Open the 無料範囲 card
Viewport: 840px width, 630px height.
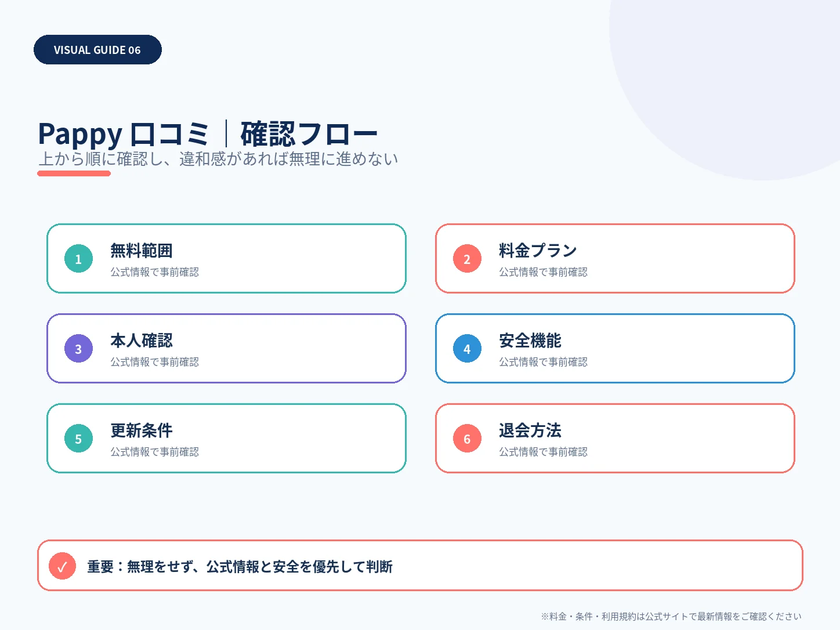point(226,259)
